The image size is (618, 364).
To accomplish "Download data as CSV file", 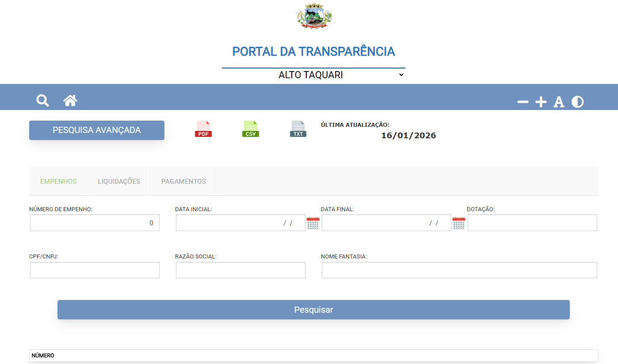I will pyautogui.click(x=251, y=129).
